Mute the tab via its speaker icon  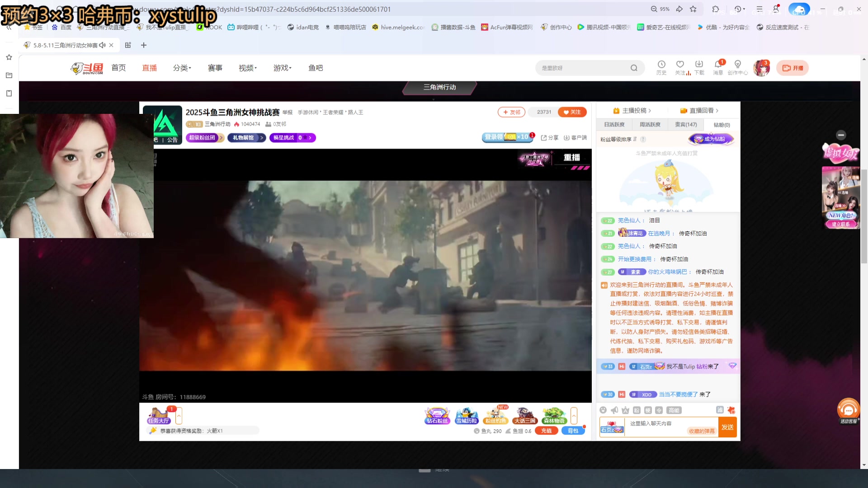click(x=102, y=45)
